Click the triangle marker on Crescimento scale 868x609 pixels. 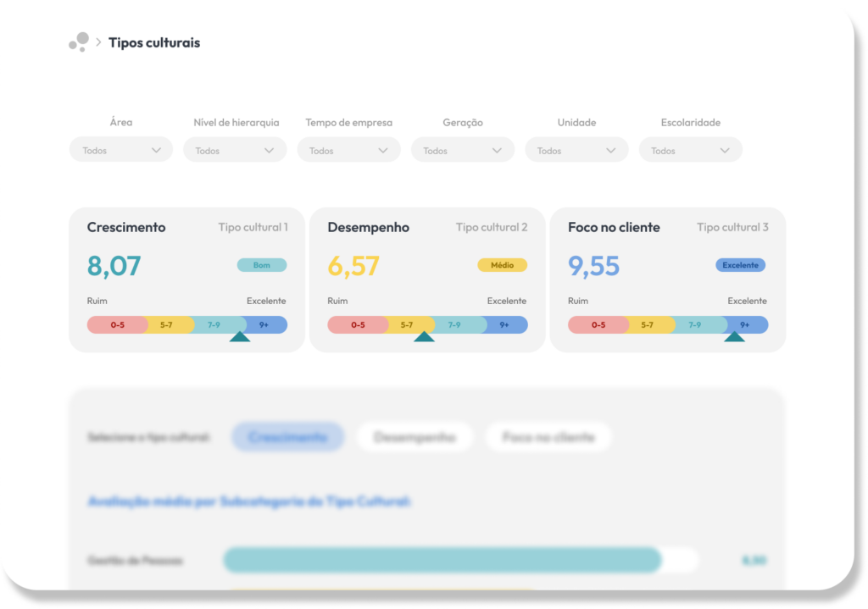[240, 337]
